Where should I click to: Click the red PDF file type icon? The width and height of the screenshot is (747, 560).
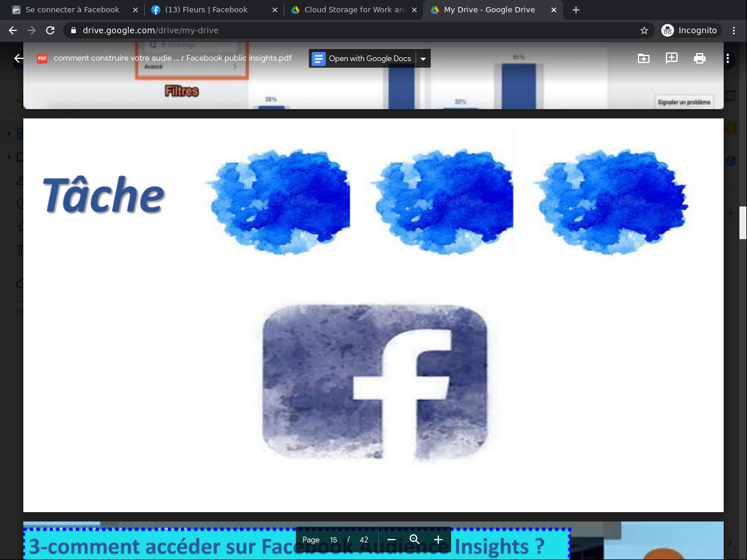click(42, 58)
